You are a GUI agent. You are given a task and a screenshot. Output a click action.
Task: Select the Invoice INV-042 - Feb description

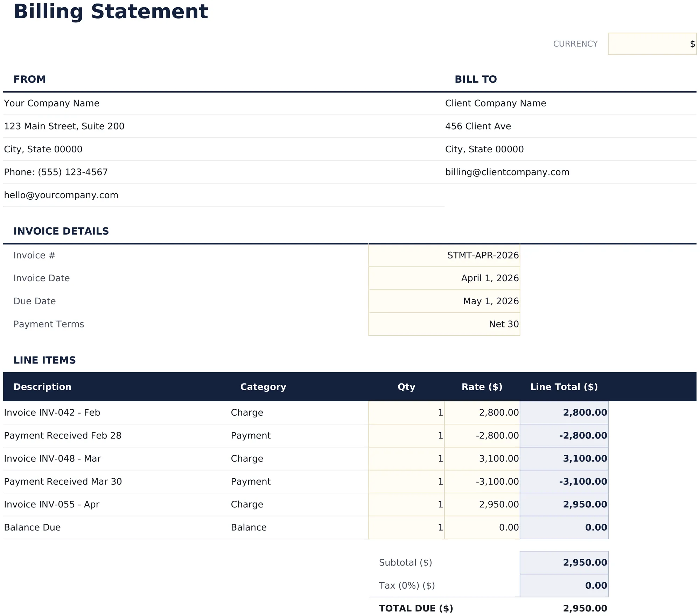tap(117, 413)
